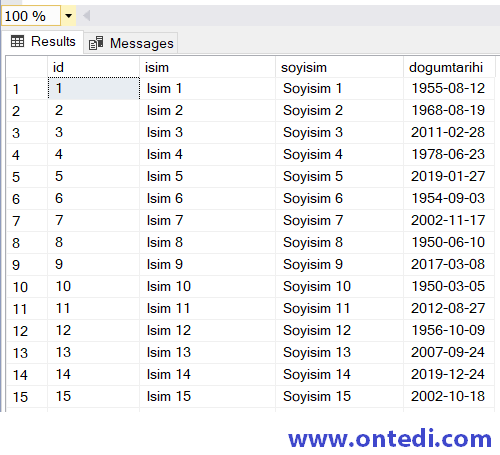Click date cell '1950-06-10'
Screen dimensions: 500x455
pyautogui.click(x=449, y=243)
